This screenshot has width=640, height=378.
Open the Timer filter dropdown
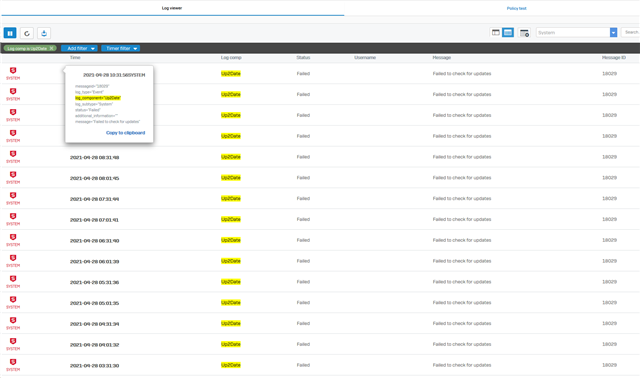click(x=120, y=48)
